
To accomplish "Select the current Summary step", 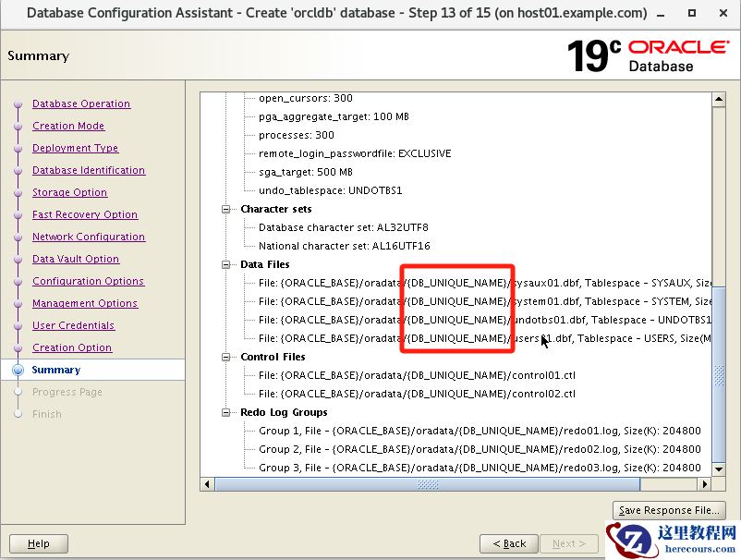I will point(55,370).
